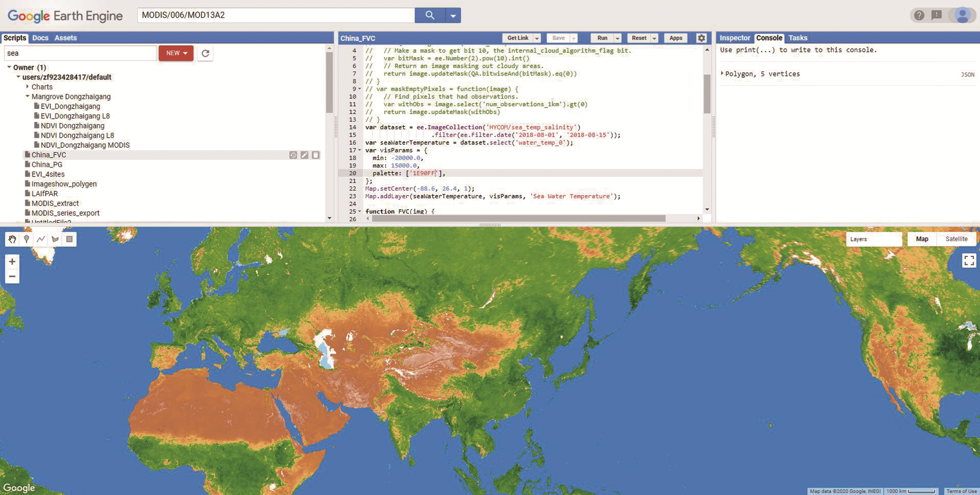980x495 pixels.
Task: Select the add marker tool
Action: 26,239
